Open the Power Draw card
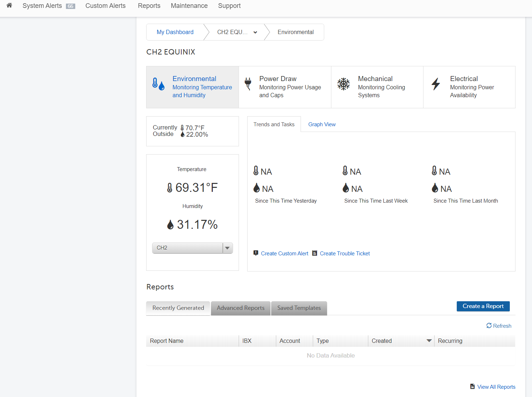The height and width of the screenshot is (397, 532). (x=285, y=87)
